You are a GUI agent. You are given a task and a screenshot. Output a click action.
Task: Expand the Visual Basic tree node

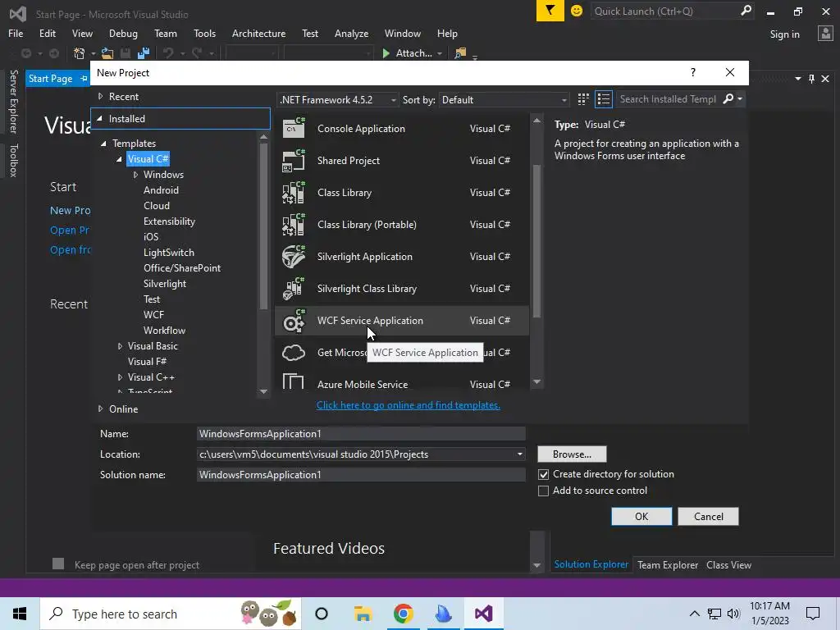click(x=120, y=346)
